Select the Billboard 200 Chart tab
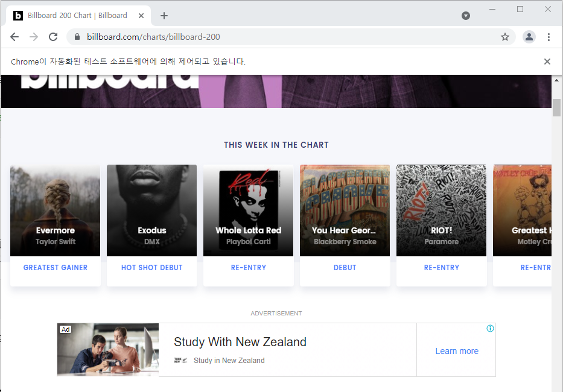563x392 pixels. click(x=77, y=16)
